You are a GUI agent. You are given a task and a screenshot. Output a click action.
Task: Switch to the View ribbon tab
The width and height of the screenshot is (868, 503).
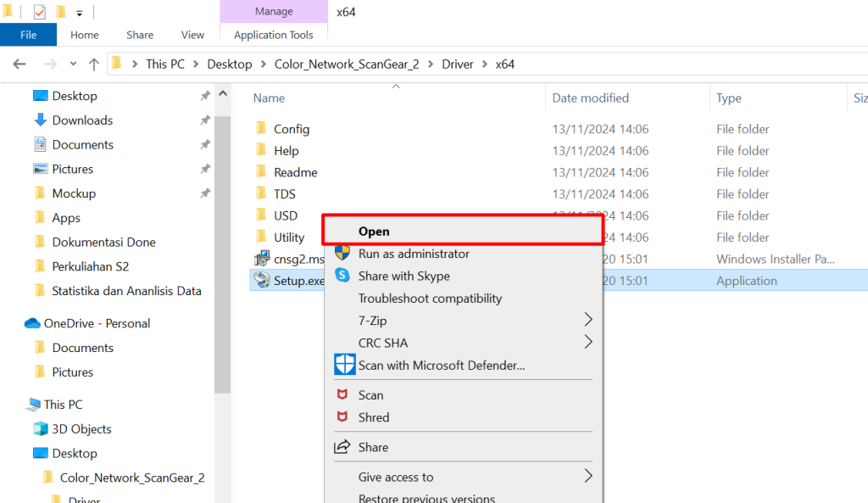192,35
